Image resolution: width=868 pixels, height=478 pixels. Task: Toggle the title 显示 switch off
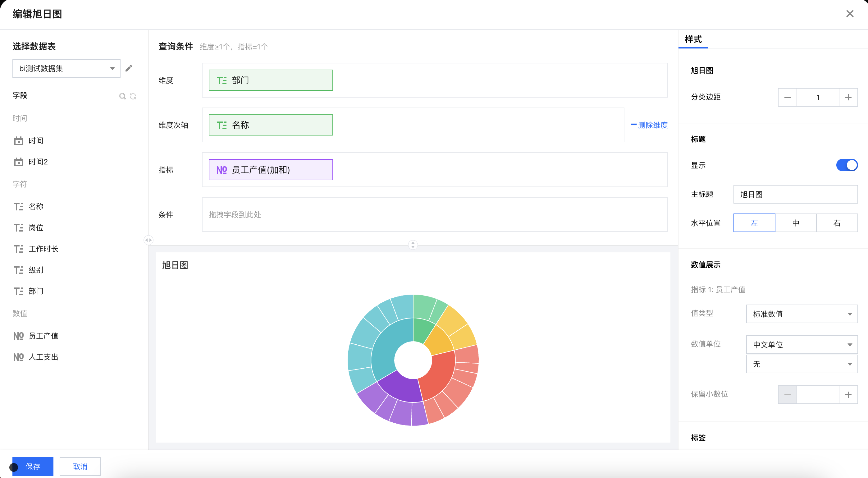coord(847,165)
